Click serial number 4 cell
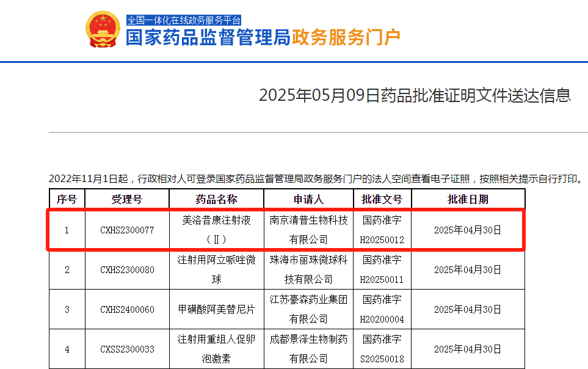The height and width of the screenshot is (369, 588). pyautogui.click(x=67, y=349)
